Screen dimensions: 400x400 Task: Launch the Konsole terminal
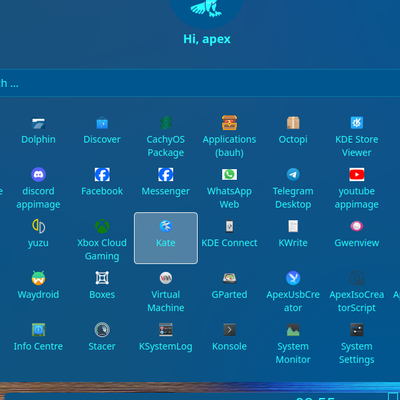[x=229, y=330]
